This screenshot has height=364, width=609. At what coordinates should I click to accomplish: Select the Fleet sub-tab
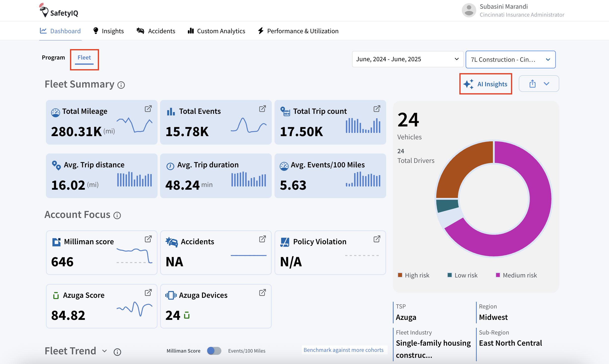(84, 58)
